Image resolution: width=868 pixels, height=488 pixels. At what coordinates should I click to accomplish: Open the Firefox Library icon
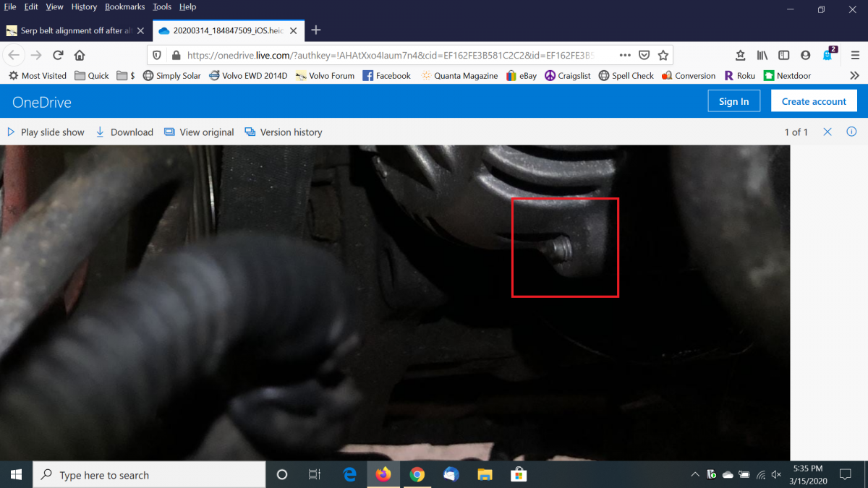click(x=762, y=56)
